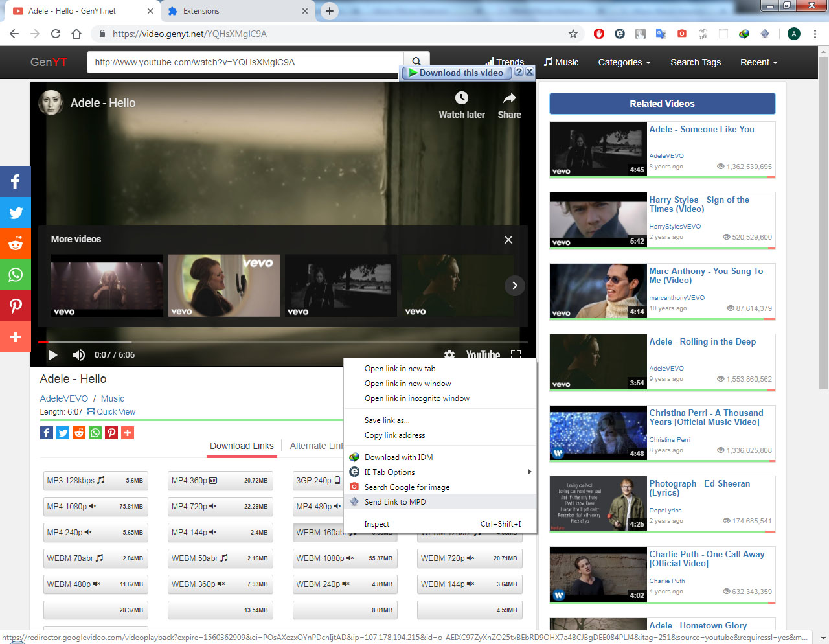Download the MP4 1080p file
Image resolution: width=829 pixels, height=644 pixels.
click(95, 507)
